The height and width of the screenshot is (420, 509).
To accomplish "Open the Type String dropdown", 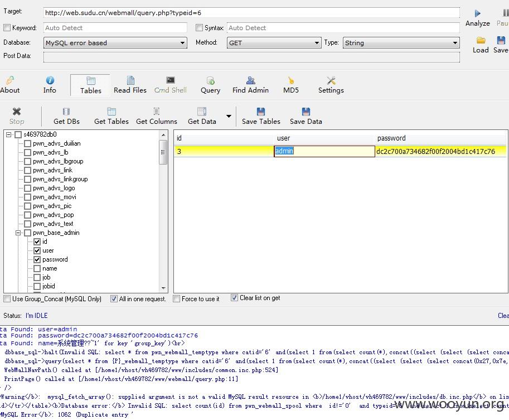I will (x=401, y=43).
